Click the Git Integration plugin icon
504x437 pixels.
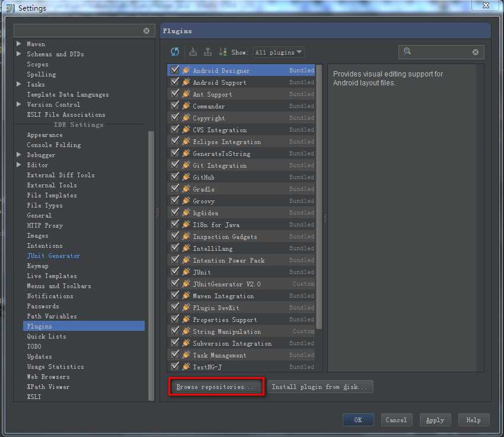(186, 165)
